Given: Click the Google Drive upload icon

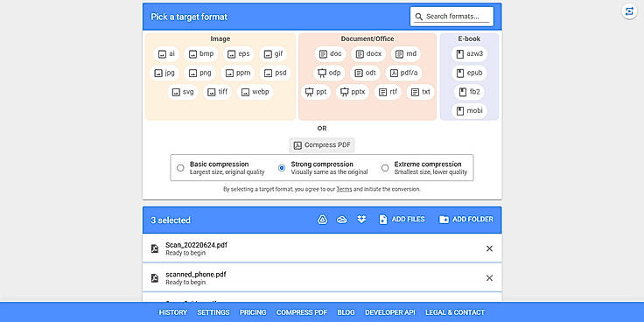Looking at the screenshot, I should coord(322,220).
